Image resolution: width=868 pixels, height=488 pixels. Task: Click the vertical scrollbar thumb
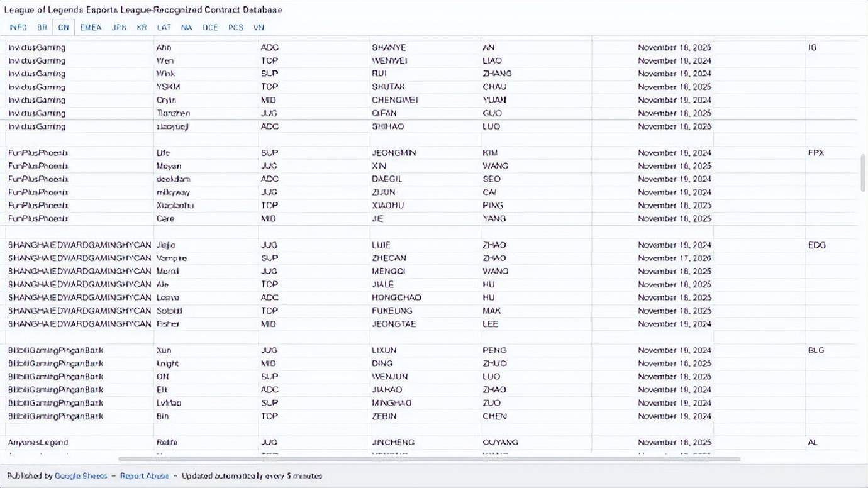point(863,173)
